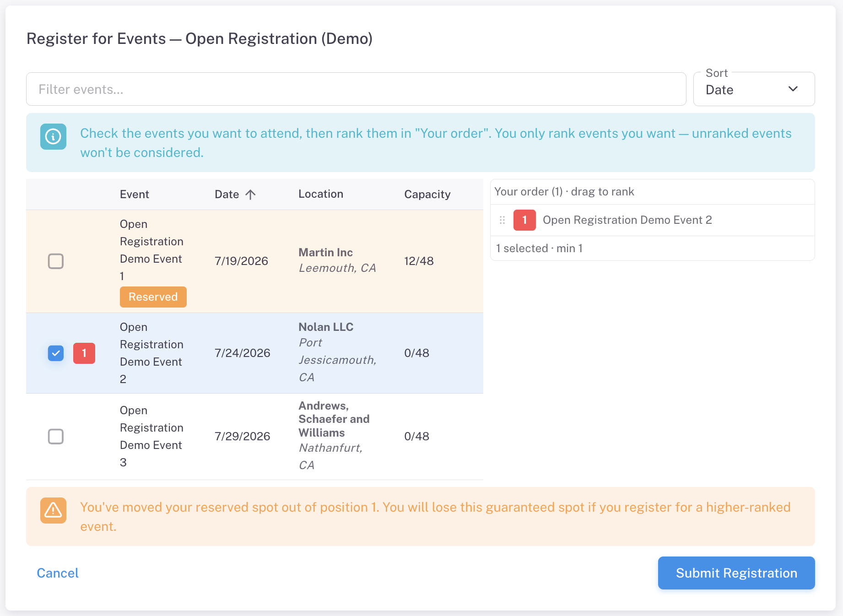Click the Filter events input field
This screenshot has height=616, width=843.
pos(356,89)
